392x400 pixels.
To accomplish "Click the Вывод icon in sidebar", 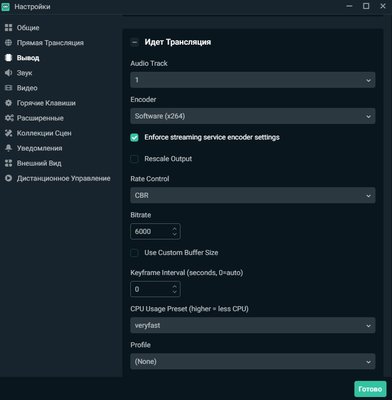I will (x=8, y=58).
